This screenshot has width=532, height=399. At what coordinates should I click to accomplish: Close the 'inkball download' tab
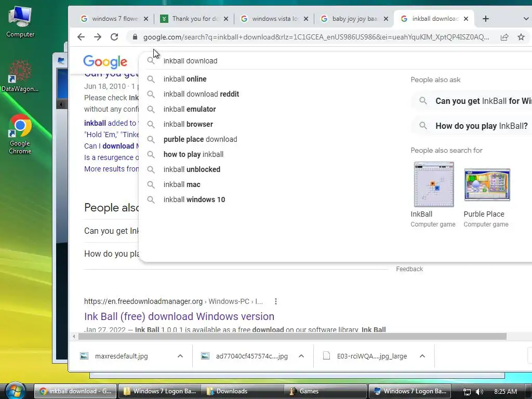coord(466,19)
